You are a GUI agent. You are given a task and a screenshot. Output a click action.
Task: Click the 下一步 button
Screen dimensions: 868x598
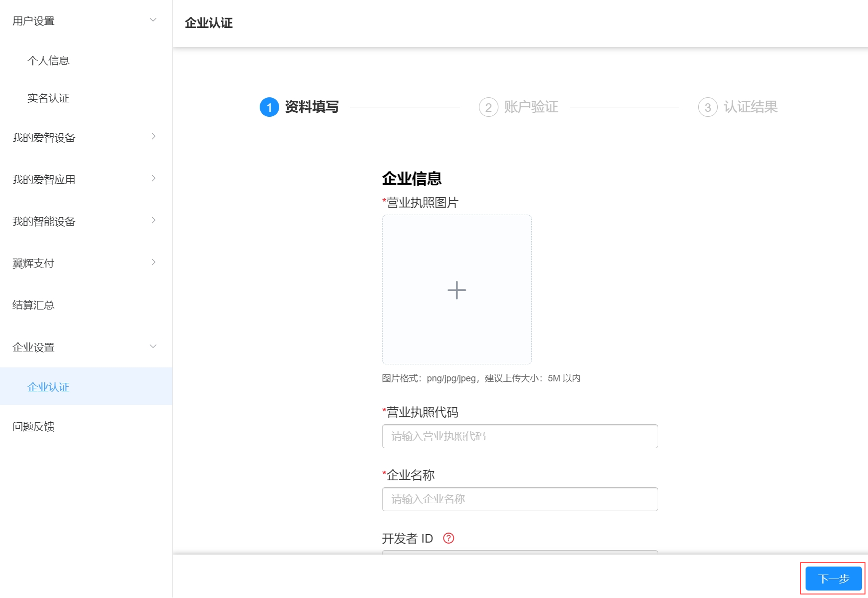pos(833,578)
